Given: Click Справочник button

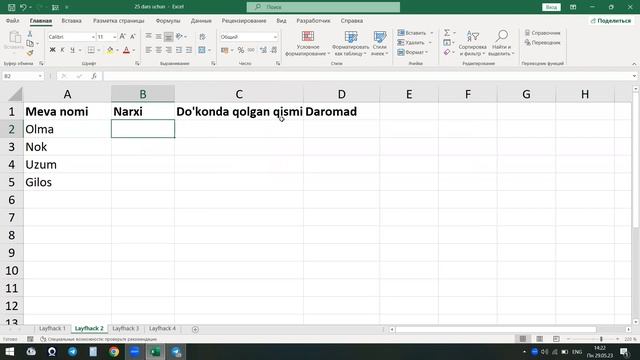Looking at the screenshot, I should [542, 33].
